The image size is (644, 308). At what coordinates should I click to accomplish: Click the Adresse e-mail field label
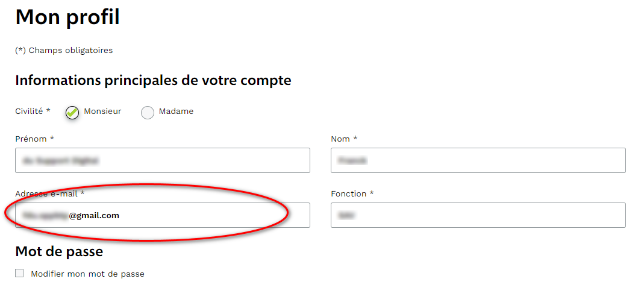tap(49, 193)
